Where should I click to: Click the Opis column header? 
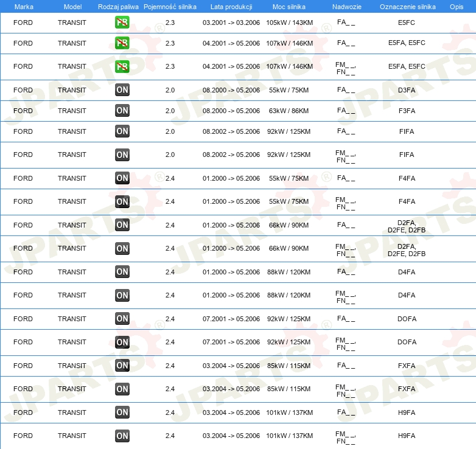click(457, 7)
